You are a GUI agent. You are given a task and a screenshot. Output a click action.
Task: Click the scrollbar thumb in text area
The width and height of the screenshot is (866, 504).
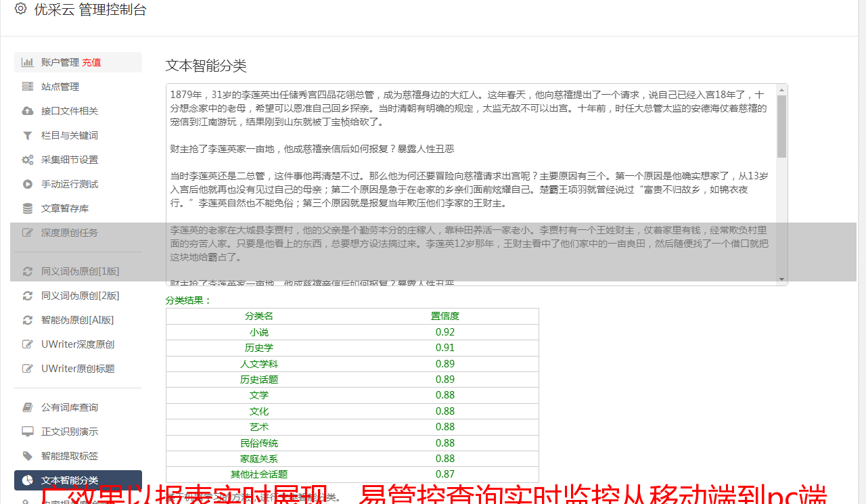782,127
